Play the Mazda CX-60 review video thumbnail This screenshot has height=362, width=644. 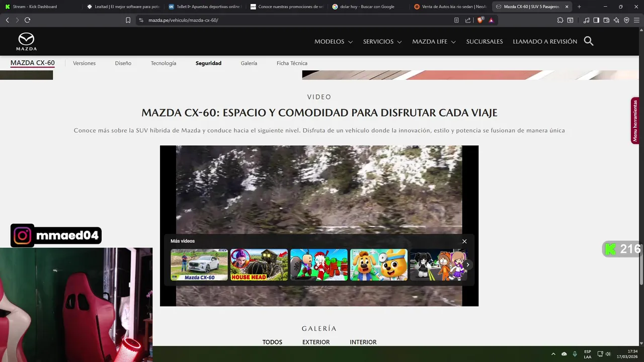click(x=199, y=264)
